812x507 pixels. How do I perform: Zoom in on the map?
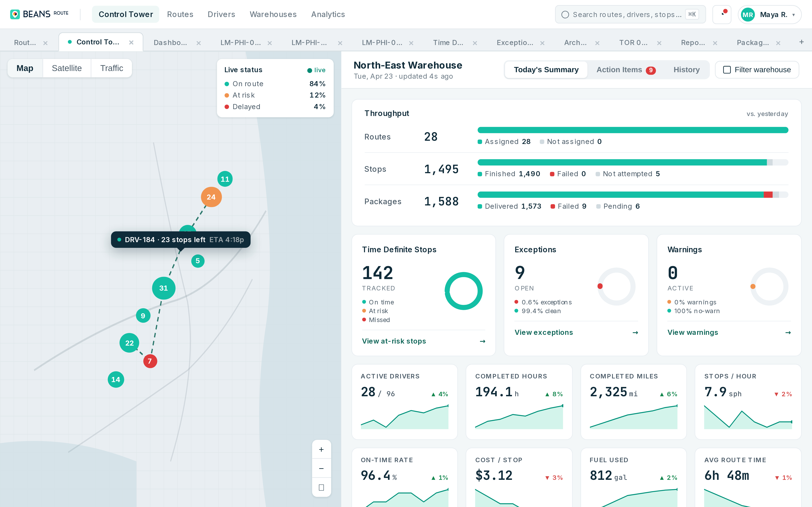pyautogui.click(x=321, y=450)
